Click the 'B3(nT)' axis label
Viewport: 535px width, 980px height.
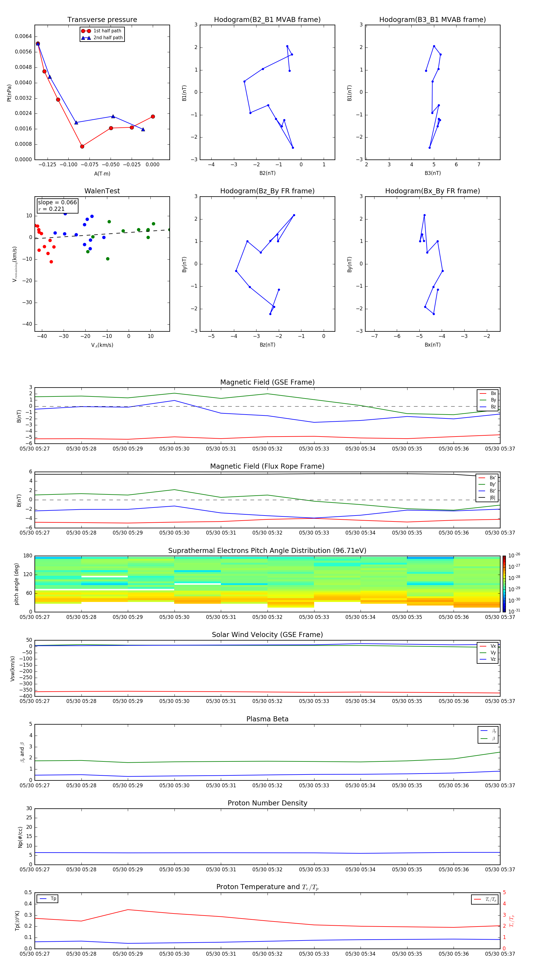click(432, 173)
